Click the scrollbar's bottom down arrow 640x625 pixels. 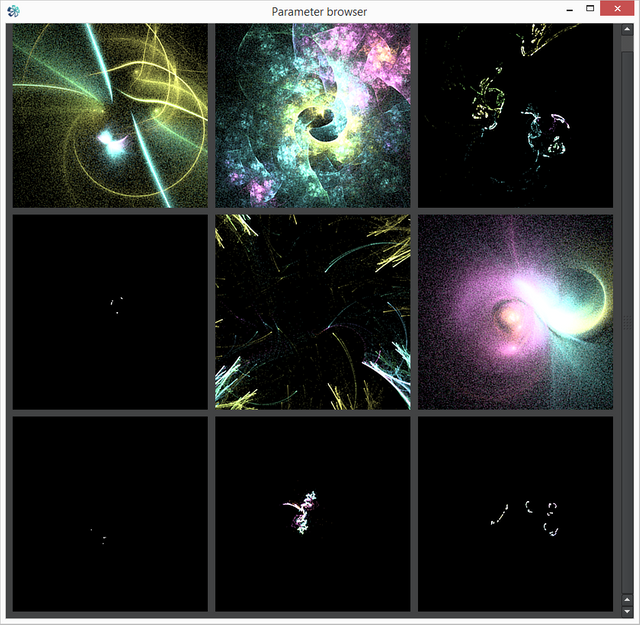click(627, 611)
